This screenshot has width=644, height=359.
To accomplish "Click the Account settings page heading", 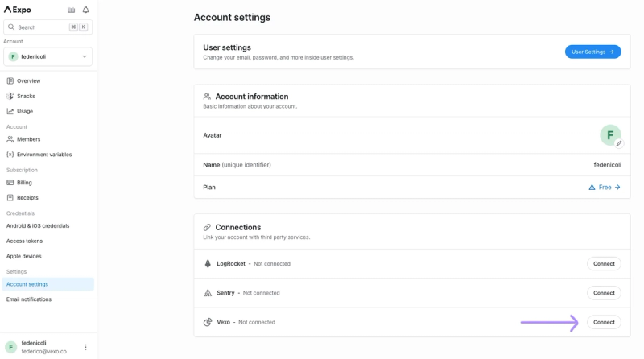I will click(x=232, y=17).
